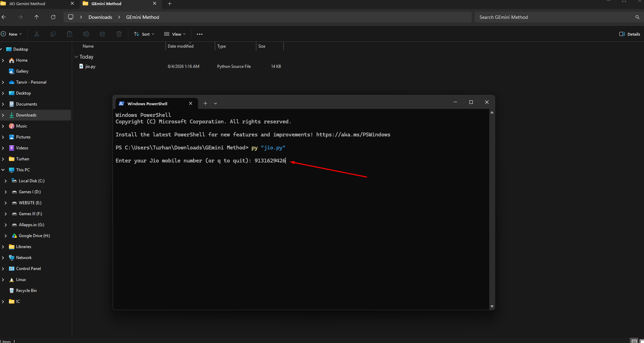Select the GEmini Method Explorer tab
Image resolution: width=644 pixels, height=343 pixels.
[106, 4]
